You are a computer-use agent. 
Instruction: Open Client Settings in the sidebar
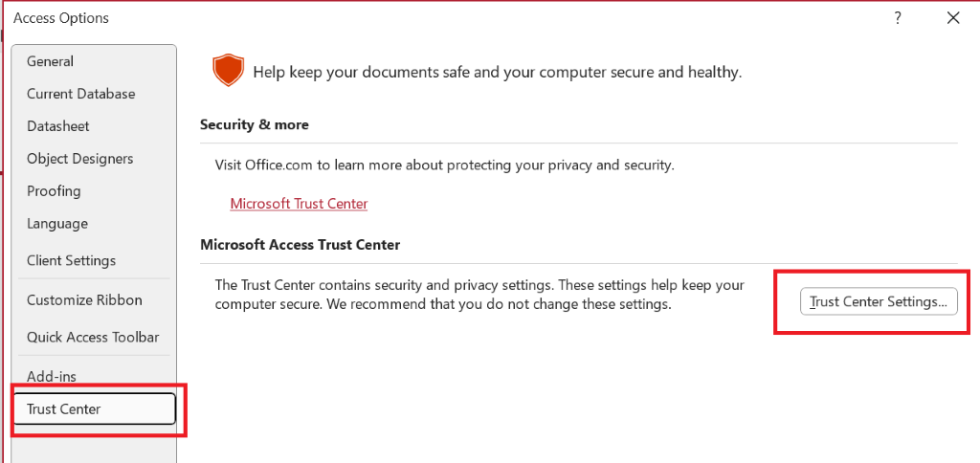coord(71,260)
